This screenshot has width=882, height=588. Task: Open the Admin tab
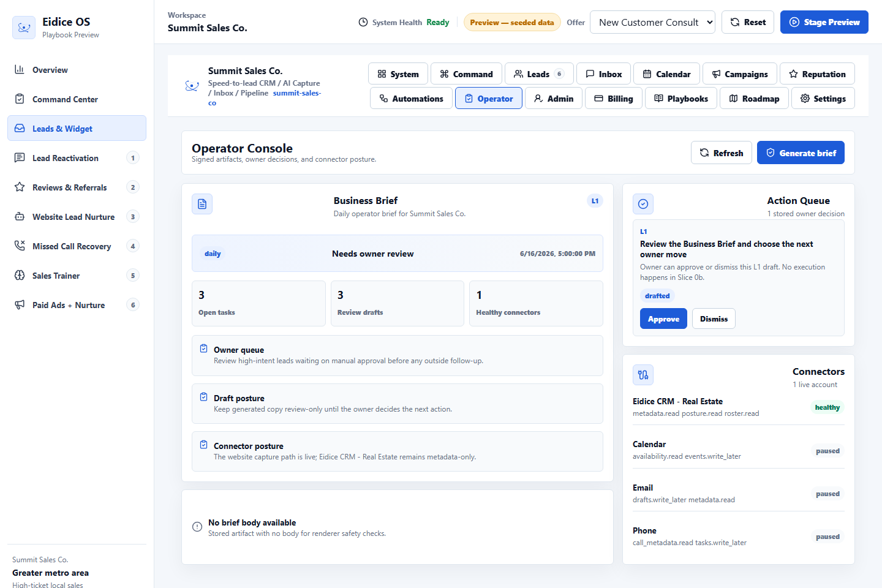pyautogui.click(x=554, y=98)
